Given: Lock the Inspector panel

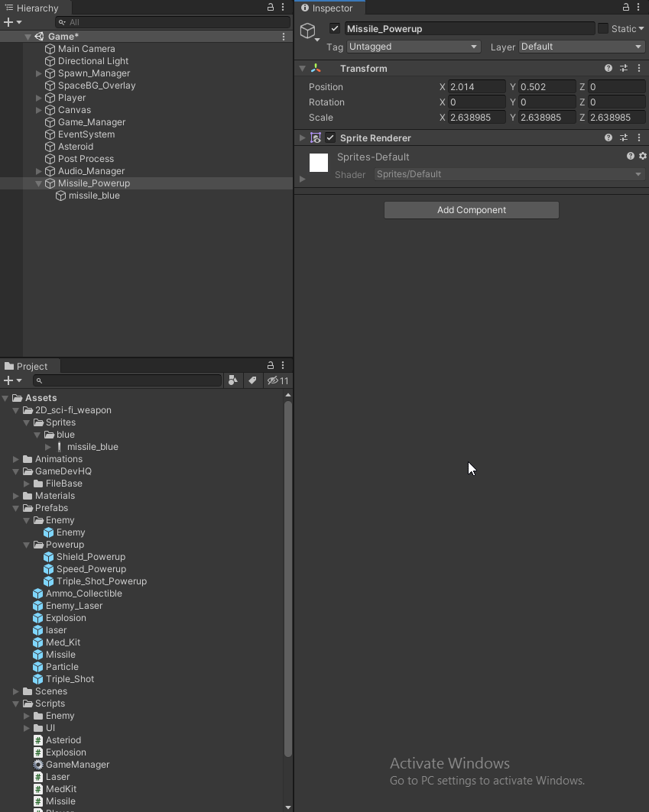Looking at the screenshot, I should tap(625, 7).
